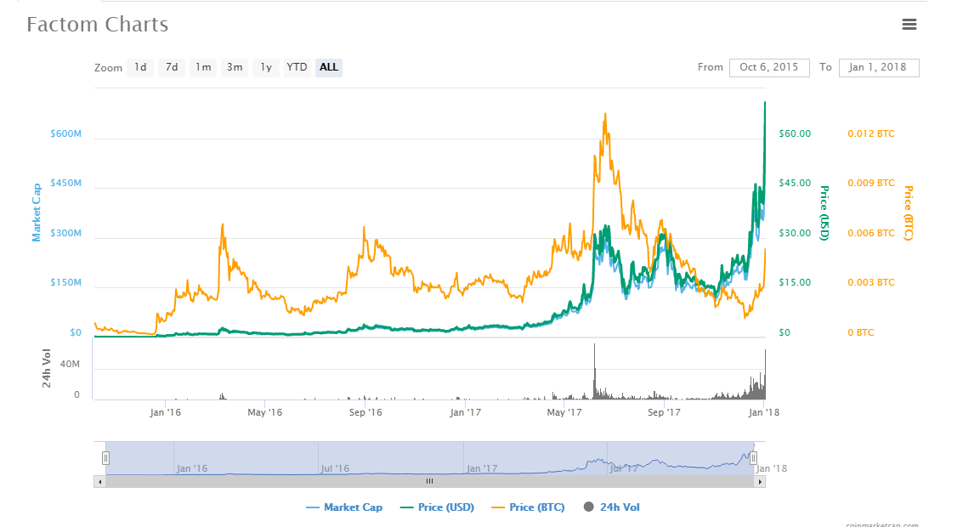
Task: Click the May '17 x-axis label
Action: tap(564, 412)
